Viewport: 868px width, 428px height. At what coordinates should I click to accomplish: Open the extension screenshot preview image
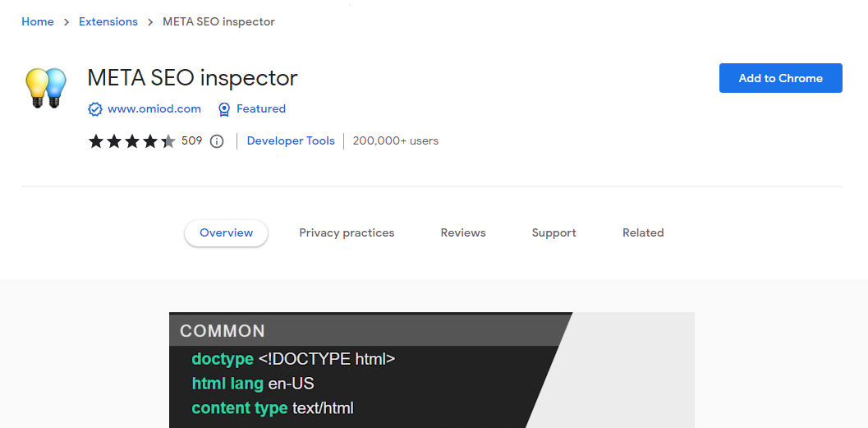point(431,370)
